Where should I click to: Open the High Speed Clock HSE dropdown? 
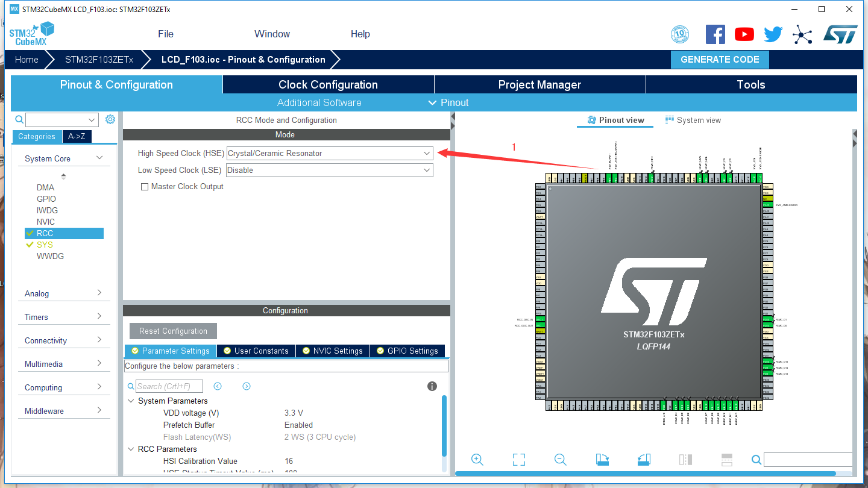click(x=426, y=153)
